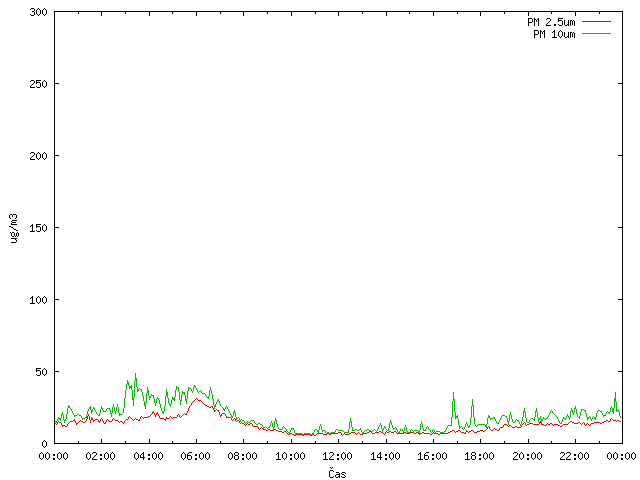The height and width of the screenshot is (480, 640).
Task: Click the PM 2.5um legend label
Action: [551, 22]
